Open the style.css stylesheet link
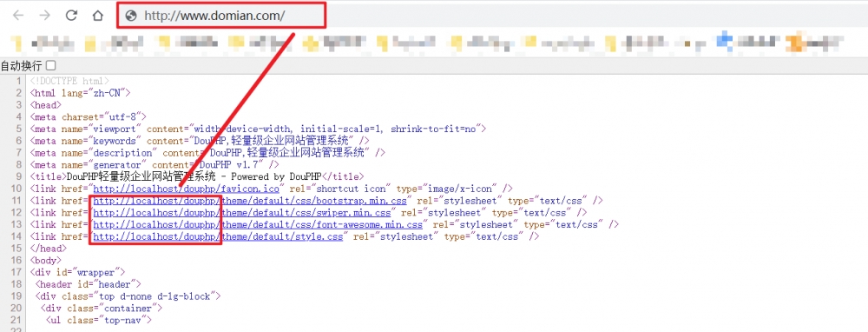This screenshot has height=332, width=868. click(218, 236)
